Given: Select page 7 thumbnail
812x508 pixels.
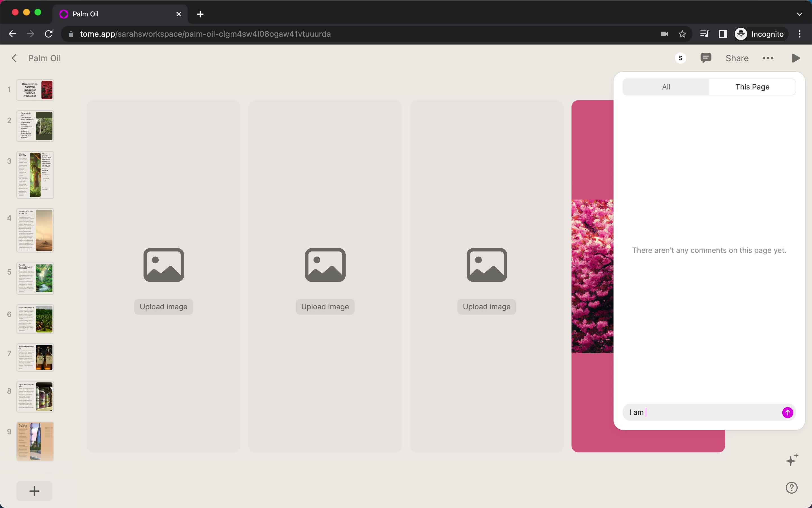Looking at the screenshot, I should (35, 358).
